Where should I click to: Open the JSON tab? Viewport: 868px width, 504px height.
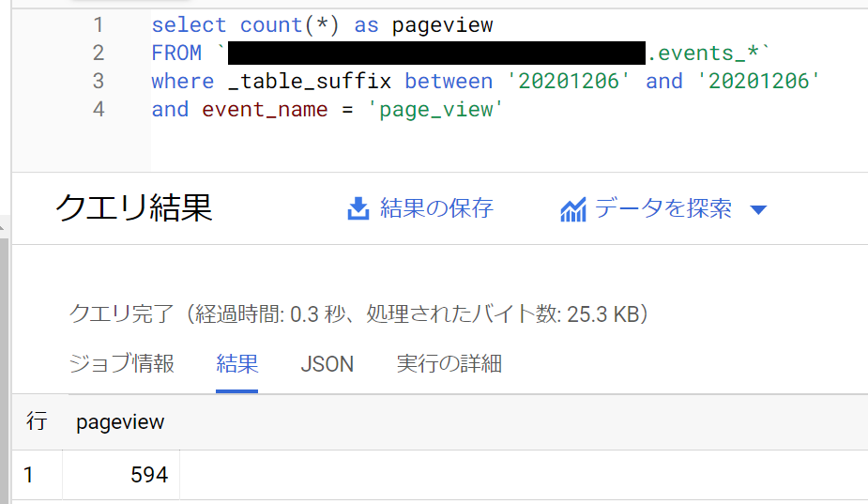click(327, 363)
